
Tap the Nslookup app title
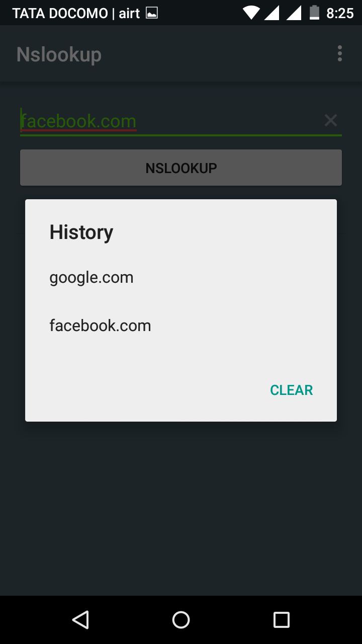click(59, 54)
